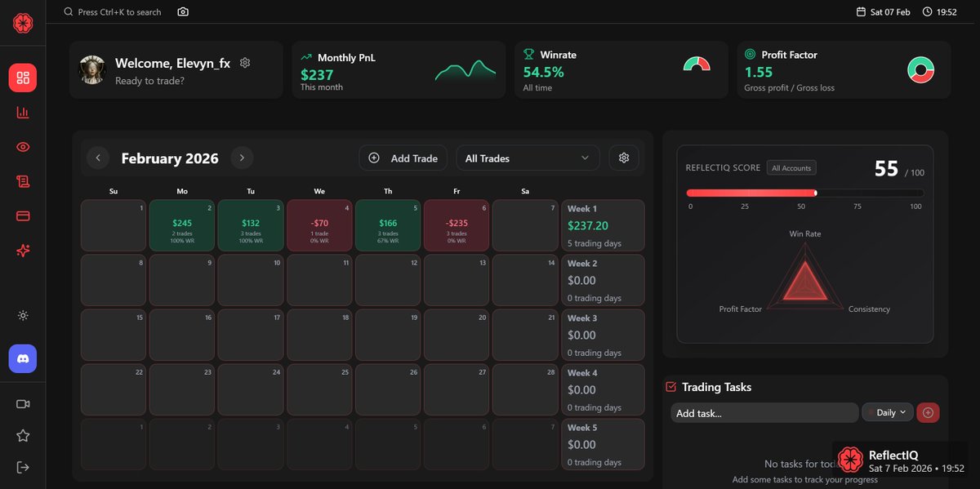Click the ReflectIQ logo in top-left corner
Screen dimensions: 980x489
[x=23, y=23]
